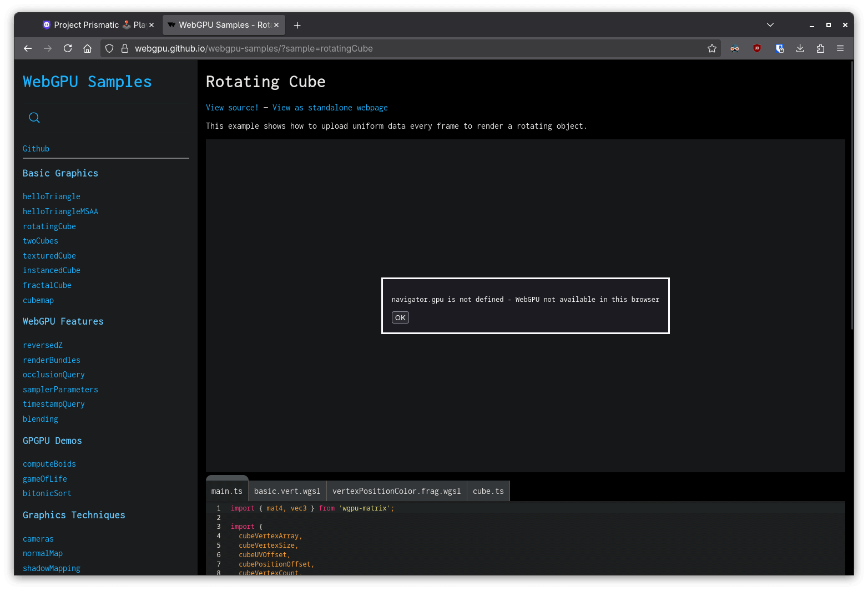Click the search magnifier icon in sidebar
The width and height of the screenshot is (868, 591).
(34, 118)
